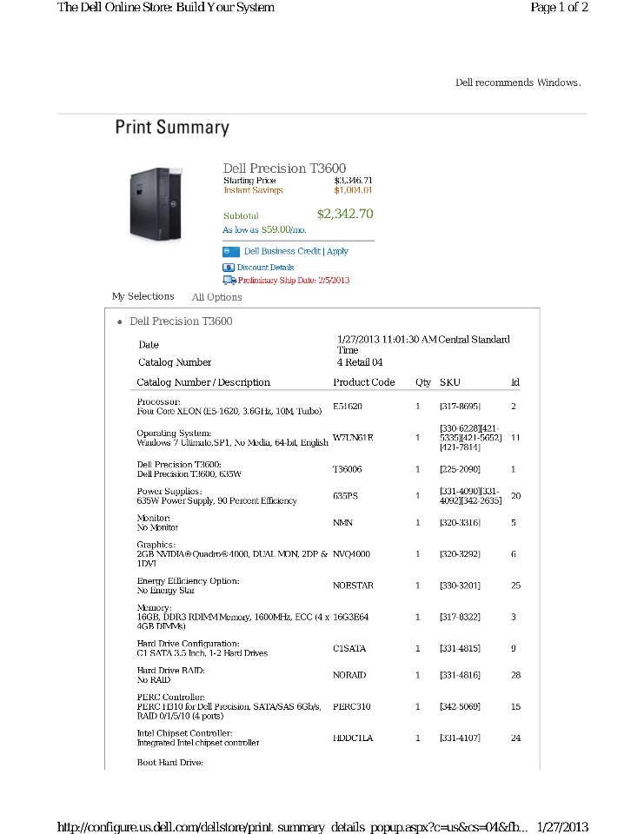Image resolution: width=644 pixels, height=834 pixels.
Task: Click the Catalog Number / Description column header
Action: click(203, 382)
